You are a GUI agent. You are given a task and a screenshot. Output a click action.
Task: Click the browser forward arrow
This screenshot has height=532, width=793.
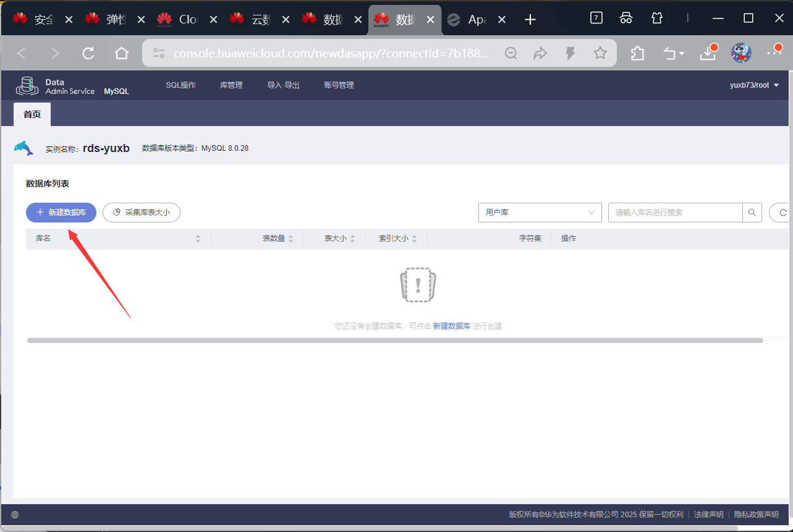point(55,54)
